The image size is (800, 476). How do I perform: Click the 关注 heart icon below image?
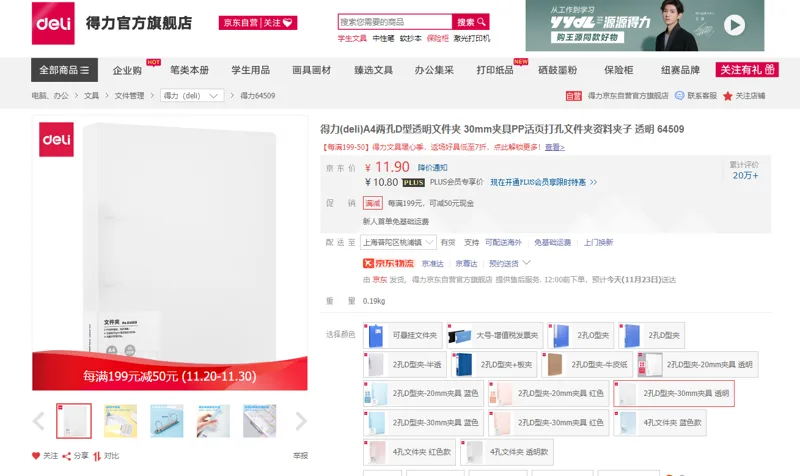(36, 456)
